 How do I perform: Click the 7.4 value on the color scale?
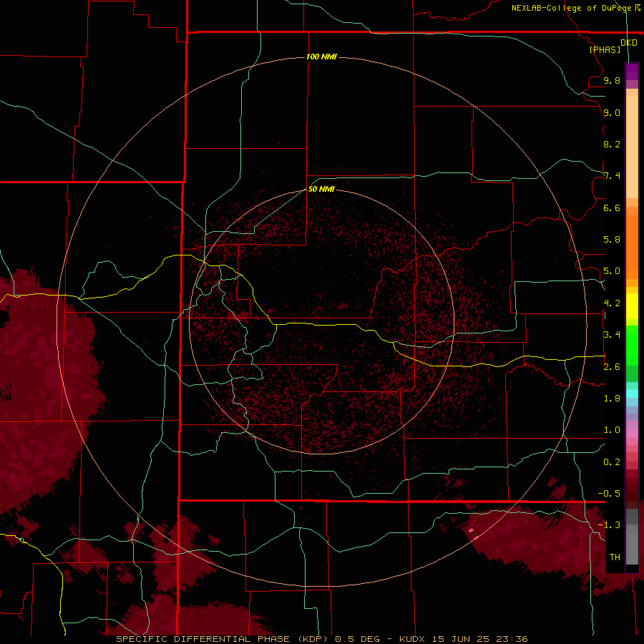[x=612, y=176]
